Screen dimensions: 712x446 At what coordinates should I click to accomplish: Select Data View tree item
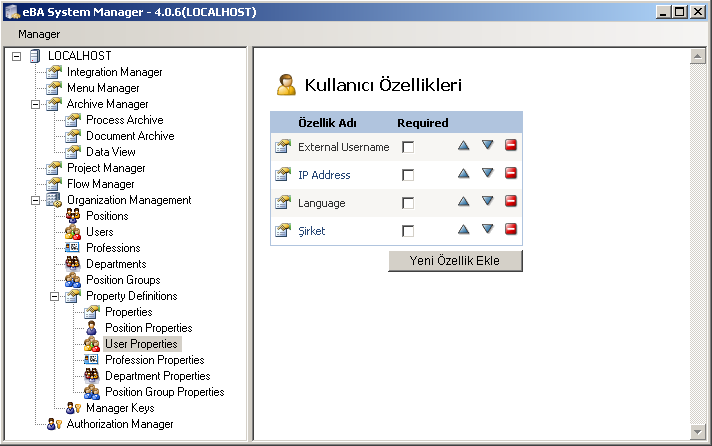[111, 152]
